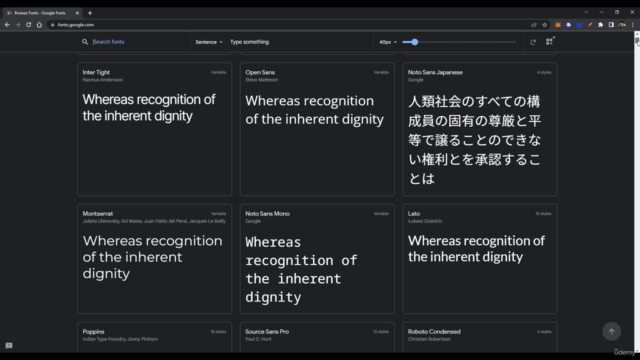Reload the page with browser refresh
The image size is (640, 360).
pos(29,25)
